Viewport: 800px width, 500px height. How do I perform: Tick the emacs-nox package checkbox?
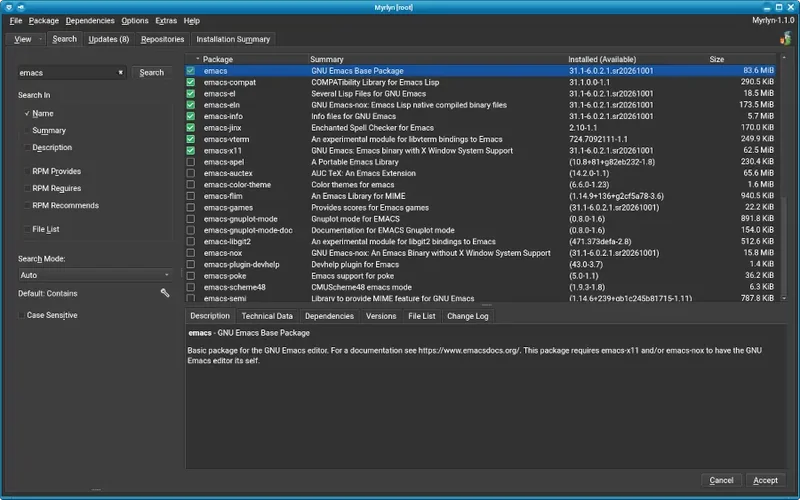coord(190,253)
